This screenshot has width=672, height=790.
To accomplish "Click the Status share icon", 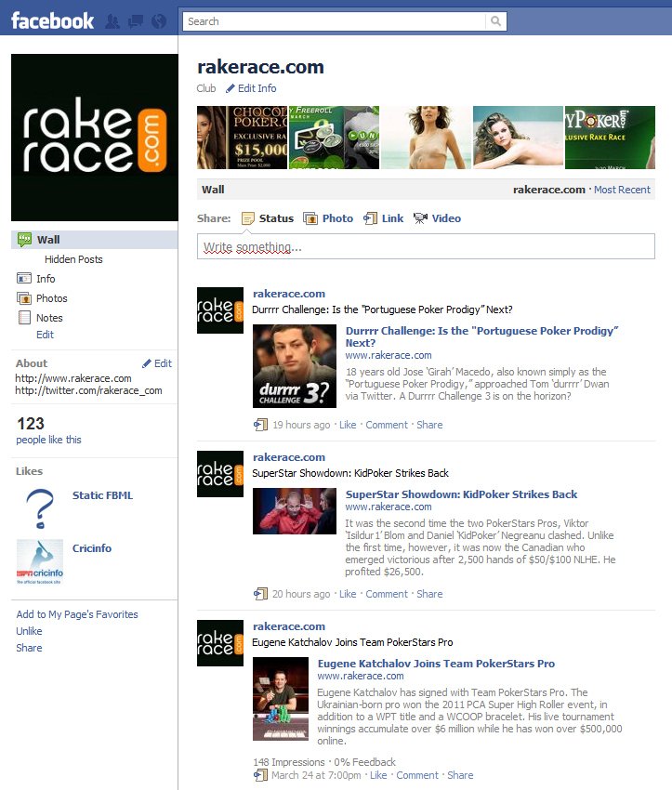I will (248, 218).
